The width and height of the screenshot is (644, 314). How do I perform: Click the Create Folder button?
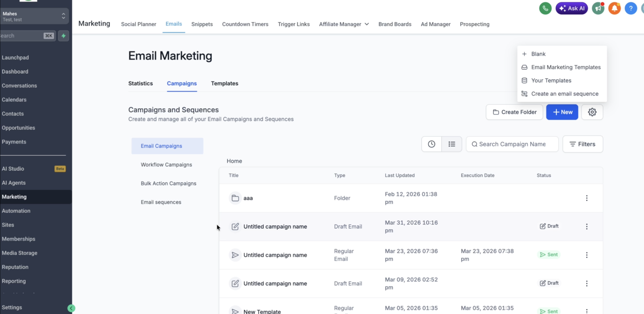coord(514,112)
